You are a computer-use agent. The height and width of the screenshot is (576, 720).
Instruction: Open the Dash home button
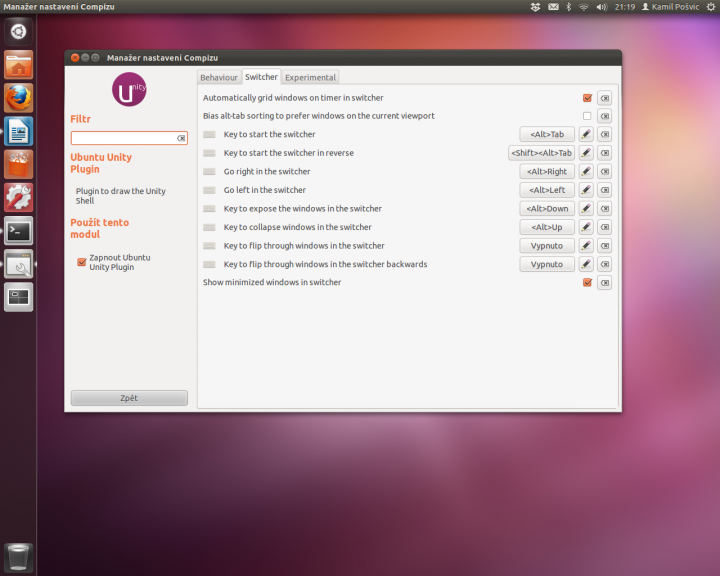point(18,32)
